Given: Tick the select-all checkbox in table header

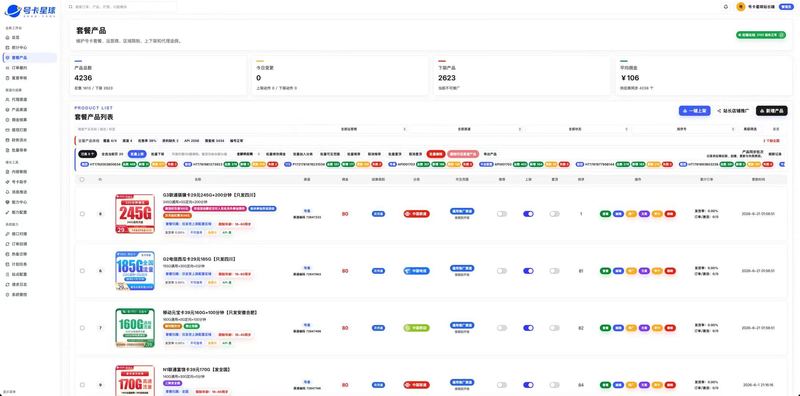Looking at the screenshot, I should (82, 180).
